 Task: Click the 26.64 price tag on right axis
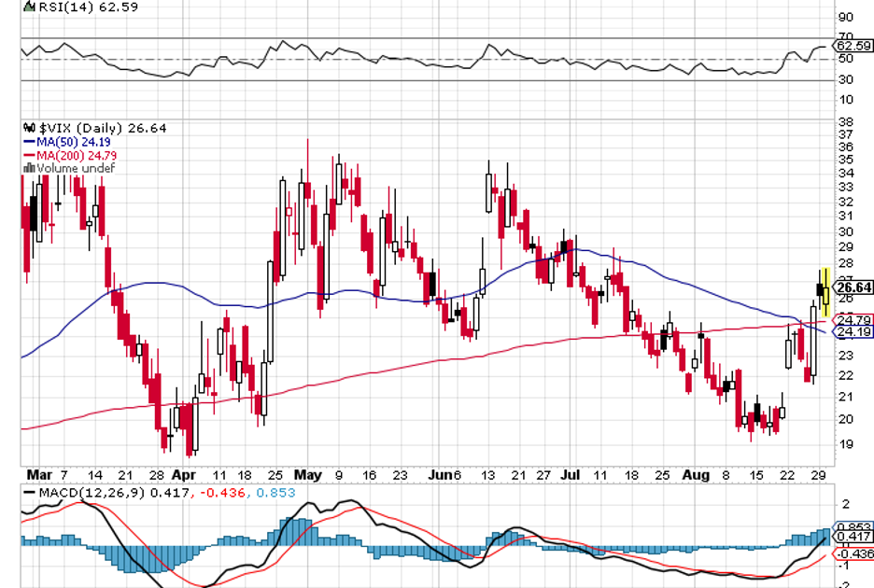pyautogui.click(x=854, y=287)
